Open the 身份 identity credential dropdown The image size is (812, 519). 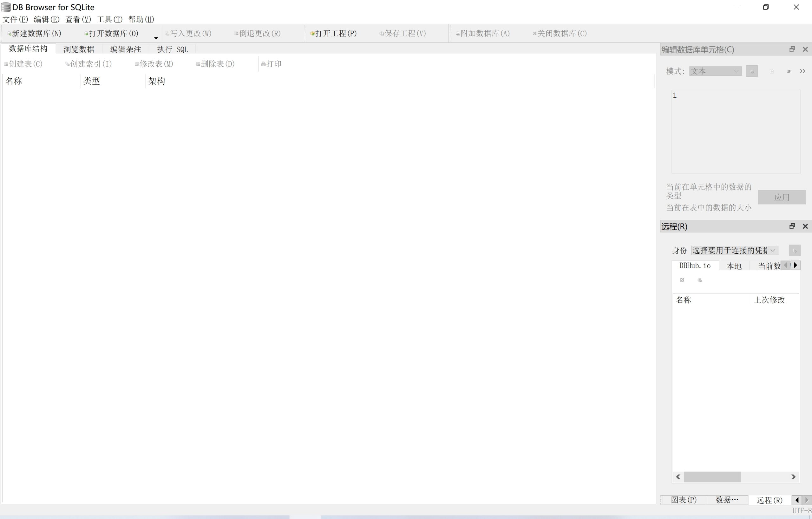click(734, 250)
